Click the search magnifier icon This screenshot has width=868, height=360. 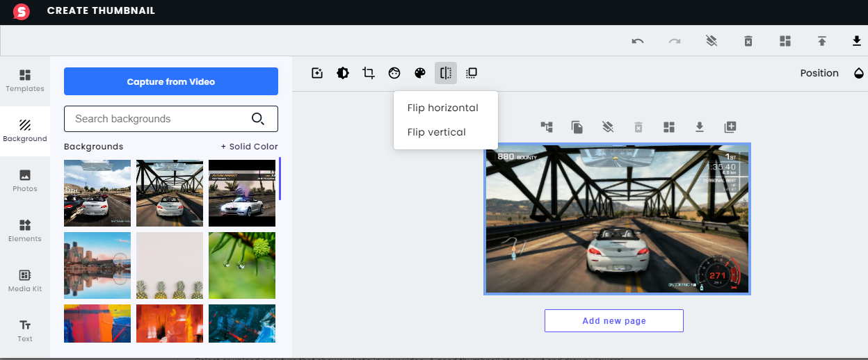(258, 119)
